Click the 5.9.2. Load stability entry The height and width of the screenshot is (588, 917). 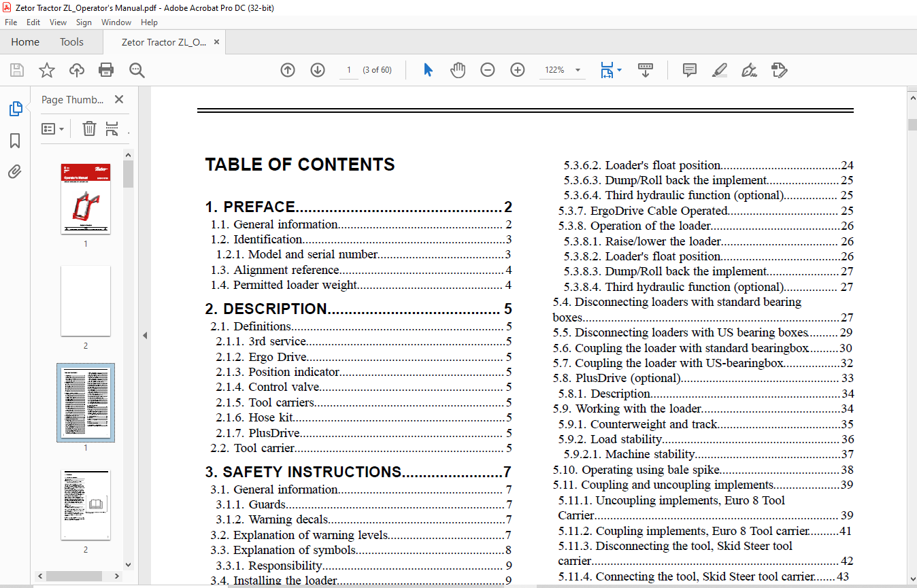pyautogui.click(x=706, y=439)
